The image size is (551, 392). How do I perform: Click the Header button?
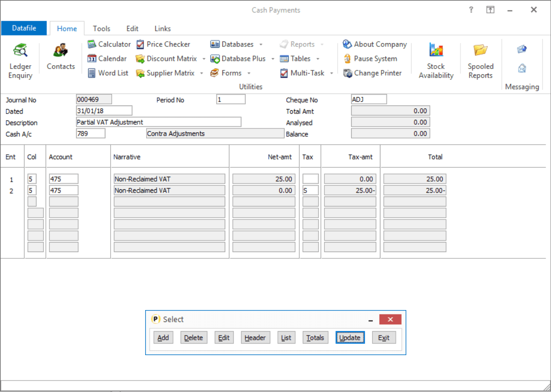[x=255, y=337]
